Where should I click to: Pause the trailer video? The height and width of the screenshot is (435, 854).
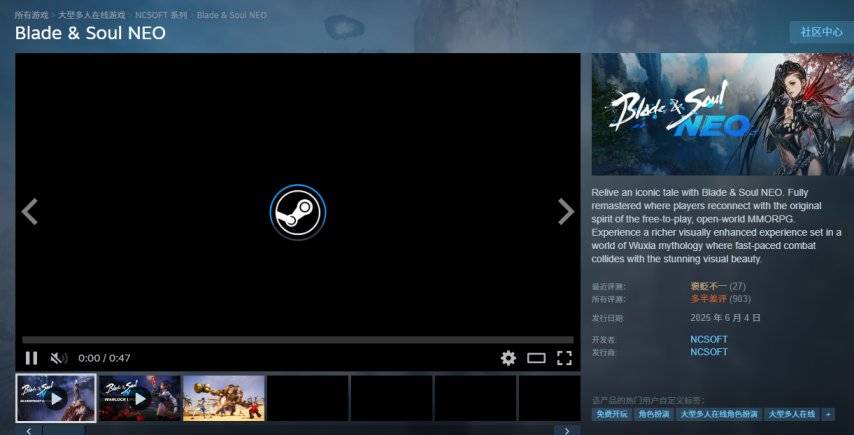[31, 358]
